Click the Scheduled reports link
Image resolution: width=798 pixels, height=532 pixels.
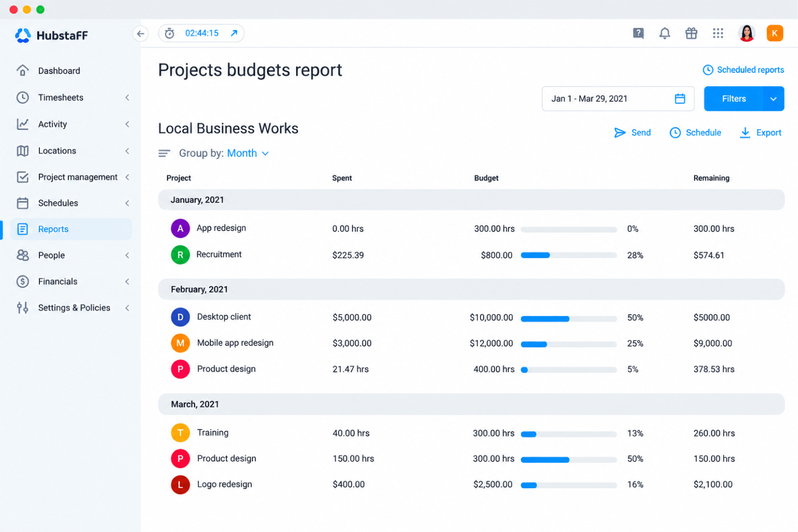point(743,70)
